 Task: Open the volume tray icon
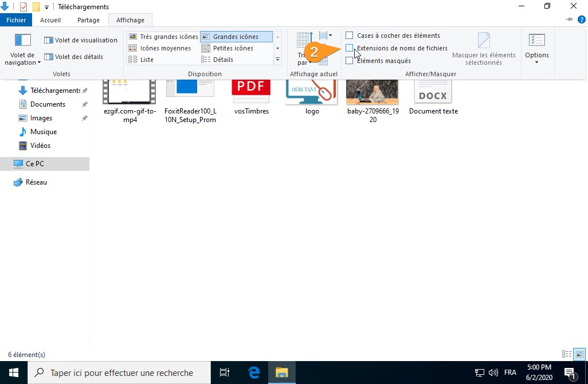click(x=493, y=373)
